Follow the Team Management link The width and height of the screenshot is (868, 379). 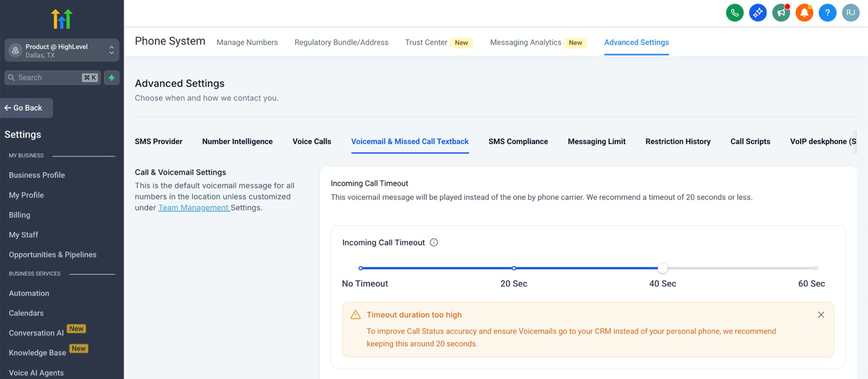click(193, 207)
